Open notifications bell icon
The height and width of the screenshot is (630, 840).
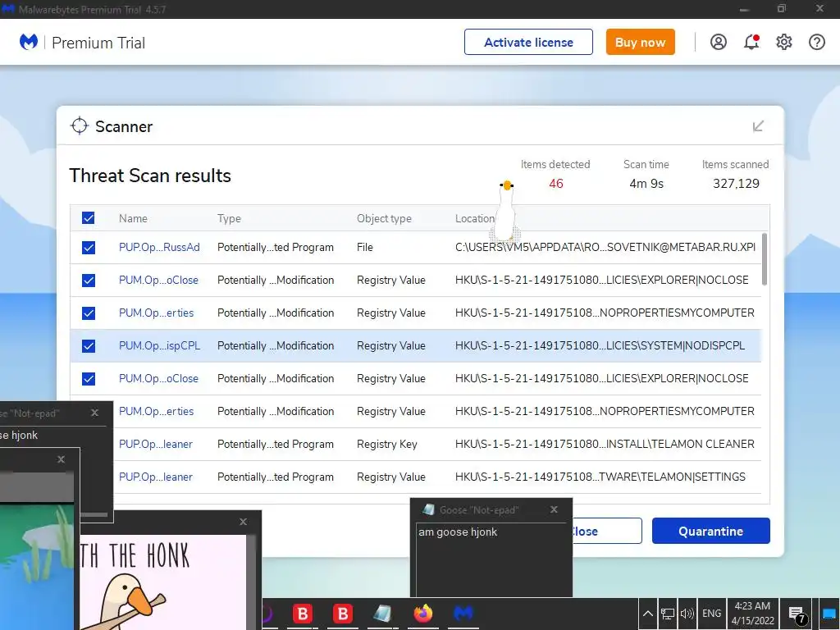click(751, 42)
